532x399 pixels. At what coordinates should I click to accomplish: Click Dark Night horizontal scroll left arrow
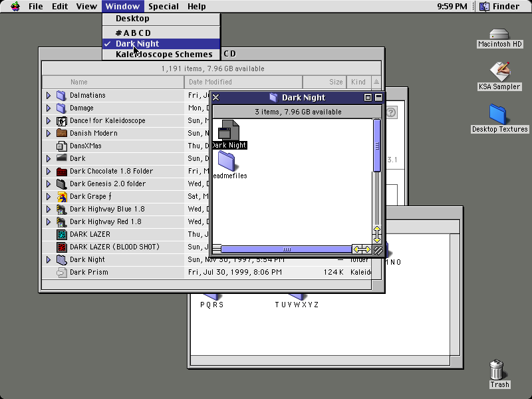(357, 250)
